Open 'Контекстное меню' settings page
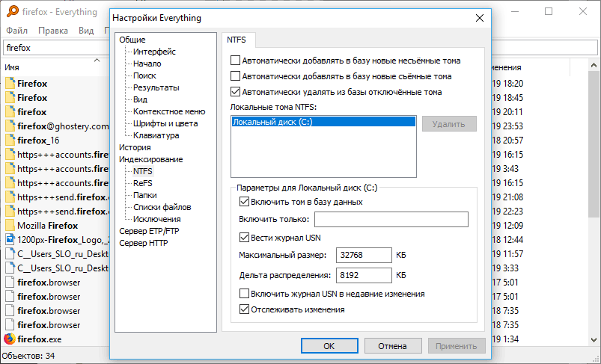601x364 pixels. pos(169,111)
